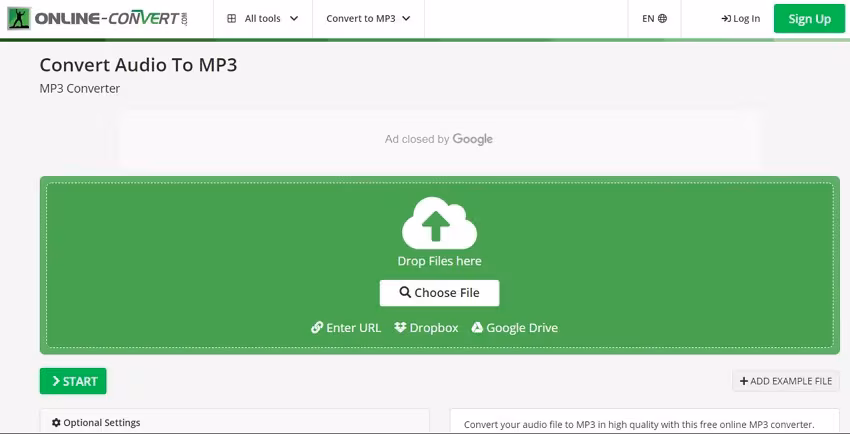The image size is (850, 434).
Task: Click the globe language icon
Action: pos(662,18)
